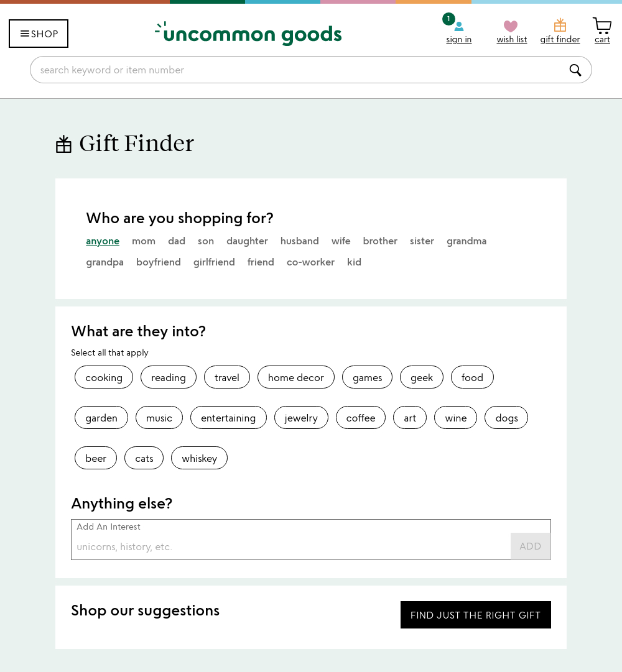Image resolution: width=622 pixels, height=672 pixels.
Task: Open the wish list heart icon
Action: coord(511,26)
